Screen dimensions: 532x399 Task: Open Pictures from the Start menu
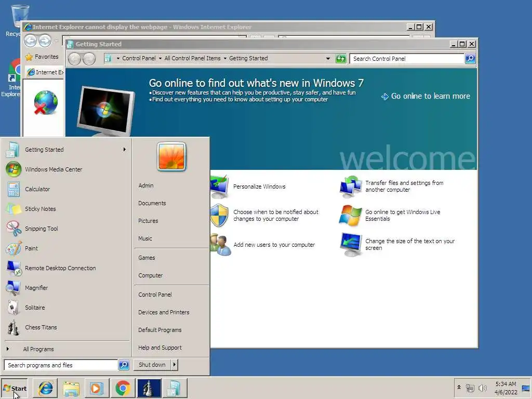(x=148, y=221)
